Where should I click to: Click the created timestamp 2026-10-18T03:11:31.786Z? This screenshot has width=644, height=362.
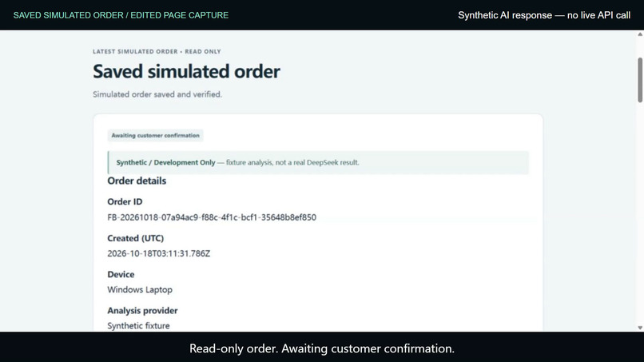click(x=158, y=253)
